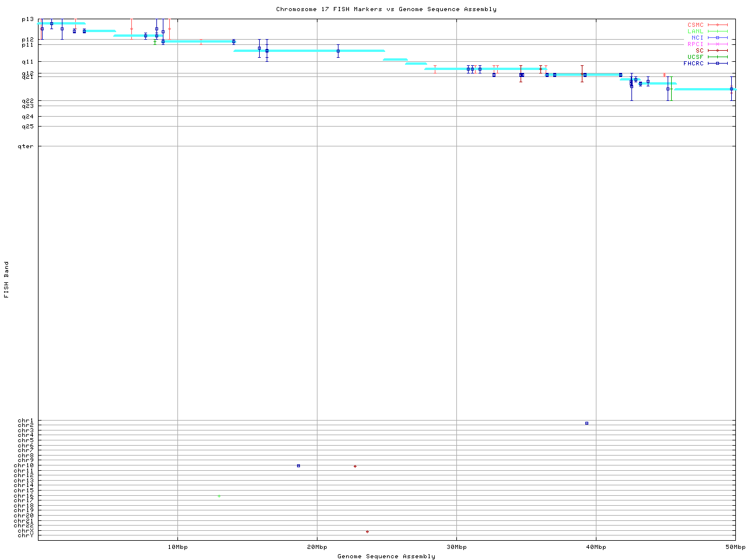The width and height of the screenshot is (747, 560).
Task: Click the FHCRC legend marker symbol
Action: tap(717, 63)
